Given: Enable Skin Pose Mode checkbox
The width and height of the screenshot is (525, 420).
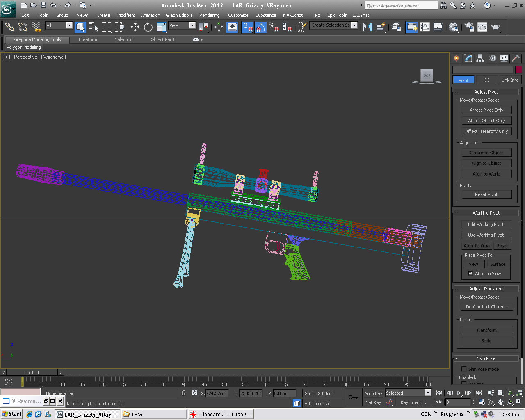Looking at the screenshot, I should (464, 369).
